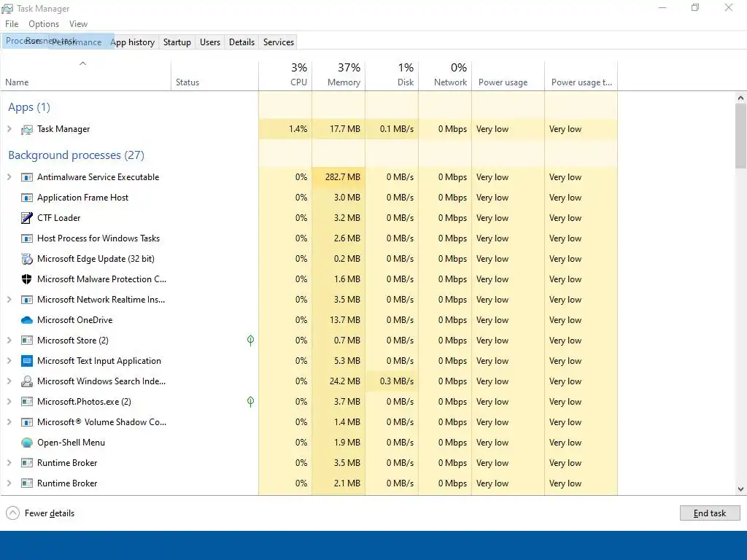Image resolution: width=747 pixels, height=560 pixels.
Task: Switch to the App history tab
Action: coord(133,42)
